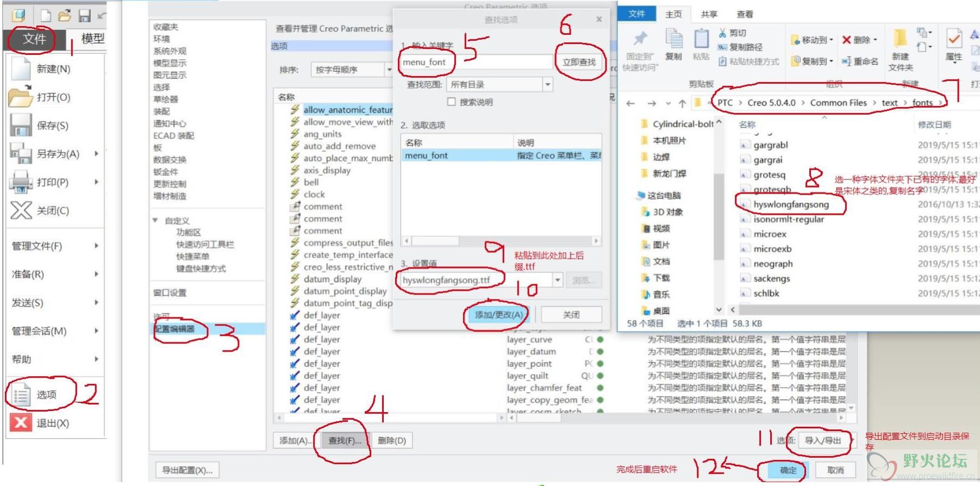Choose 保存(S) in the file menu

coord(53,126)
